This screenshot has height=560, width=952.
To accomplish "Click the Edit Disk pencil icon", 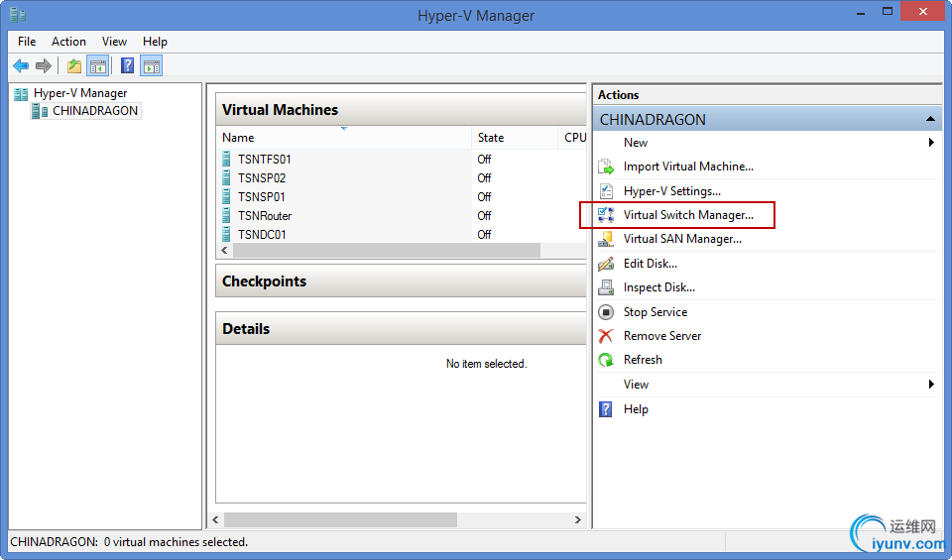I will pyautogui.click(x=606, y=264).
